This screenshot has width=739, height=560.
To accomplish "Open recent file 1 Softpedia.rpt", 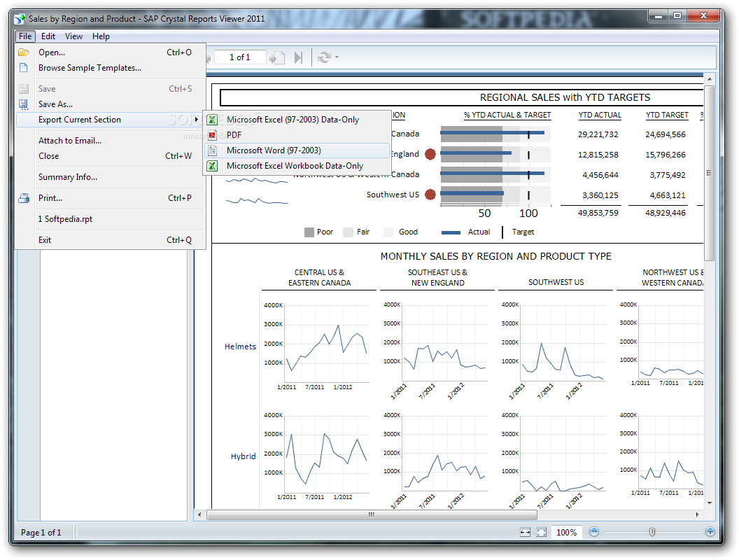I will (x=111, y=218).
